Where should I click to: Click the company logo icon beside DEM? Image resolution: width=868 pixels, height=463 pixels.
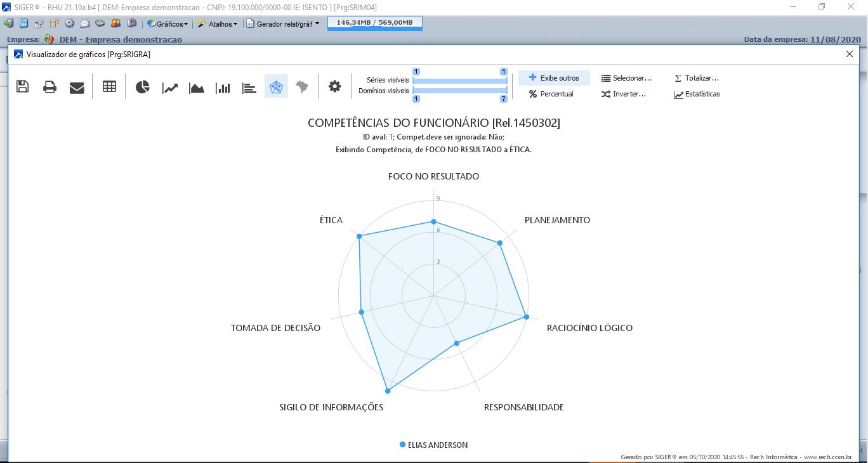pos(49,39)
